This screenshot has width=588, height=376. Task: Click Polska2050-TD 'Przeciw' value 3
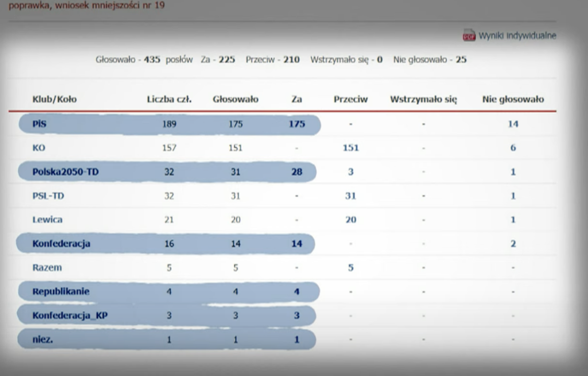pos(350,172)
